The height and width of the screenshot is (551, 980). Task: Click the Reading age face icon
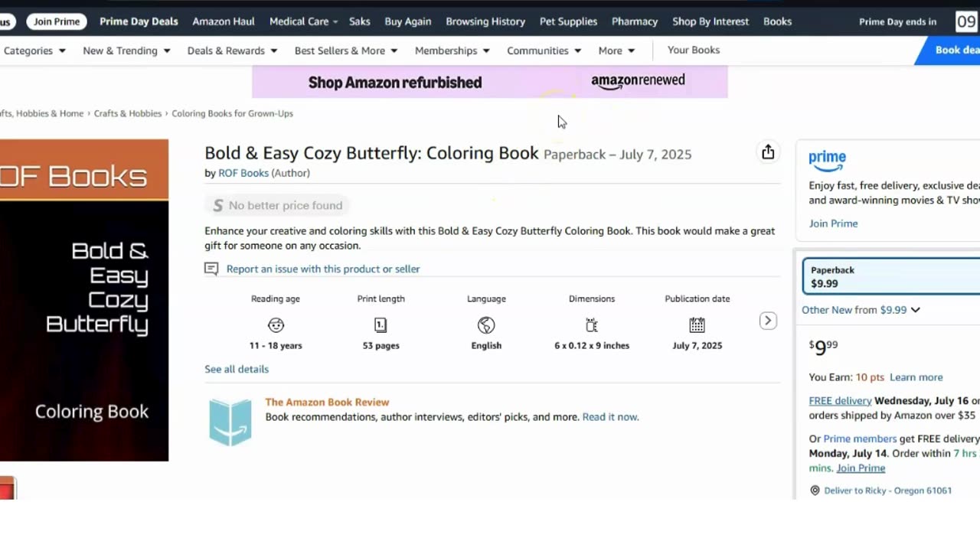(x=276, y=325)
